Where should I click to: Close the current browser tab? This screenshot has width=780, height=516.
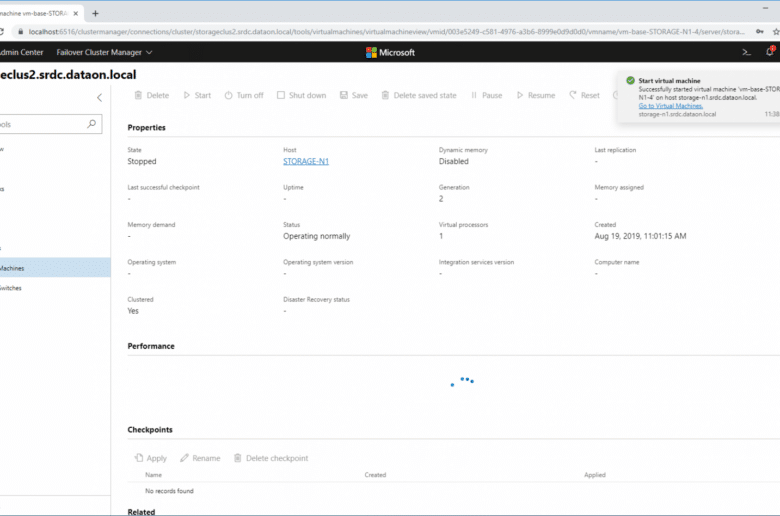[x=76, y=13]
